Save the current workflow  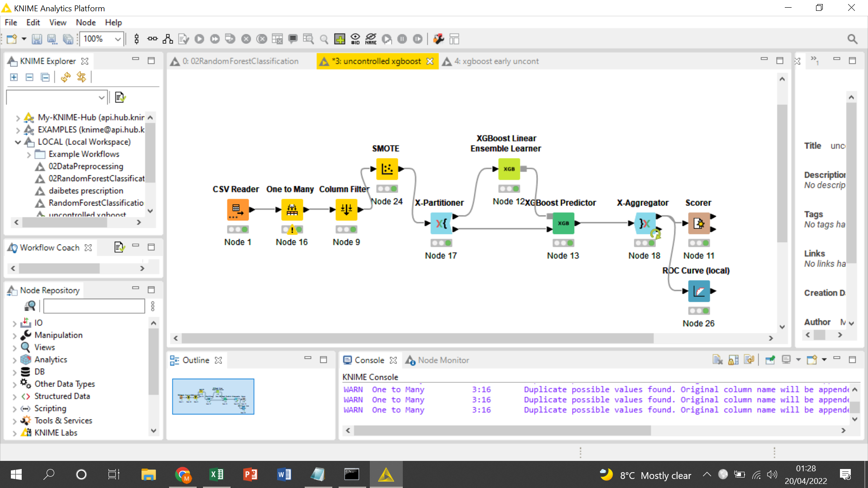click(x=37, y=39)
